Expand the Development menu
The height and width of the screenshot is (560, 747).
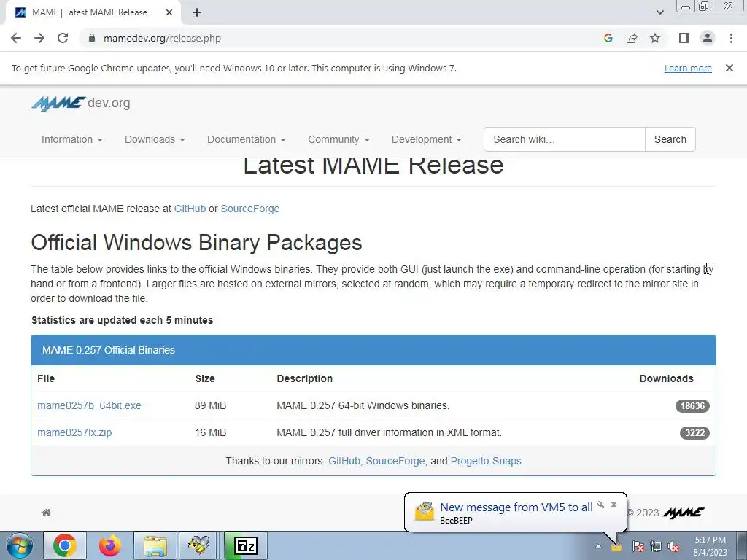coord(426,139)
